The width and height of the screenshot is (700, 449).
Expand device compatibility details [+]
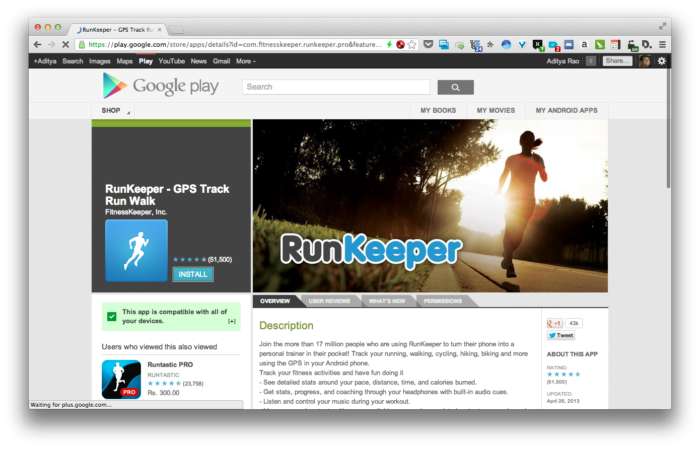tap(232, 321)
